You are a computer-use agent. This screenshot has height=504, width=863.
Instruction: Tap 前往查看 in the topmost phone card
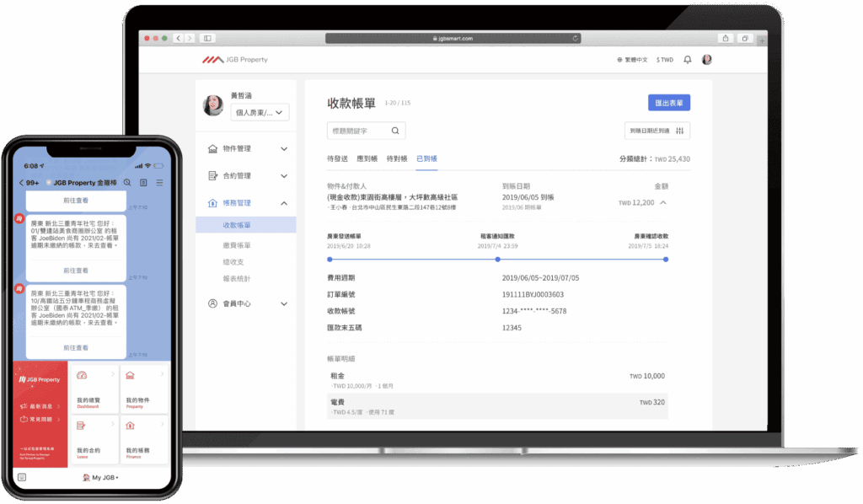[x=76, y=201]
